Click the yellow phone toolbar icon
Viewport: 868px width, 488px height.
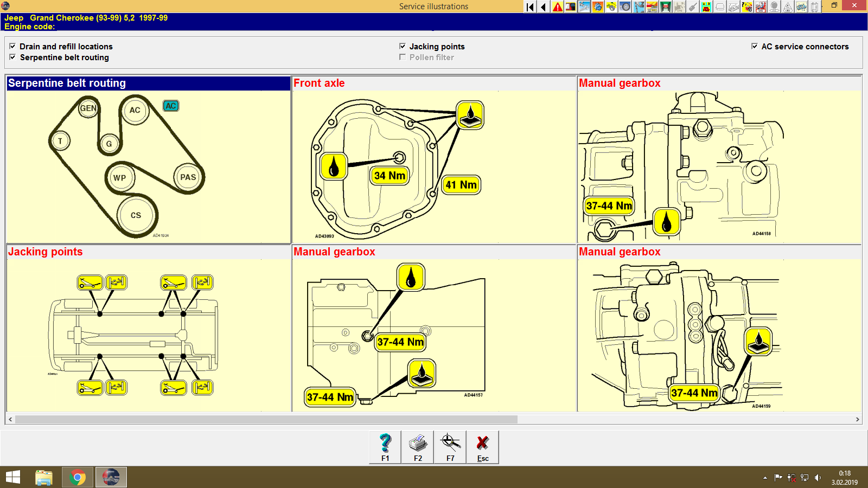(x=707, y=7)
